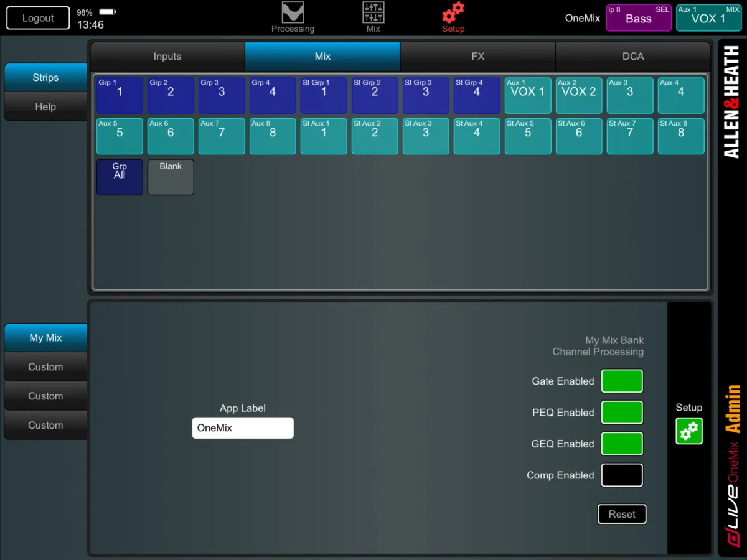Pick the Grp 2 strip tile
This screenshot has width=747, height=560.
pyautogui.click(x=171, y=95)
